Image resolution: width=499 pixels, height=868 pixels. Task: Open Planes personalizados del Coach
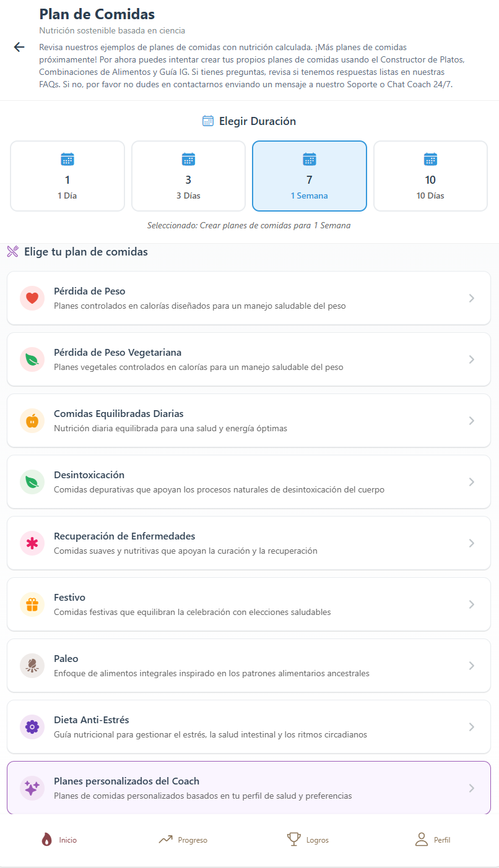[248, 788]
